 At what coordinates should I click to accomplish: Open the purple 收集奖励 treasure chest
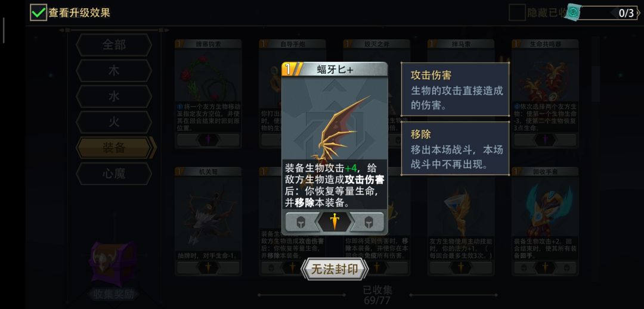[113, 264]
